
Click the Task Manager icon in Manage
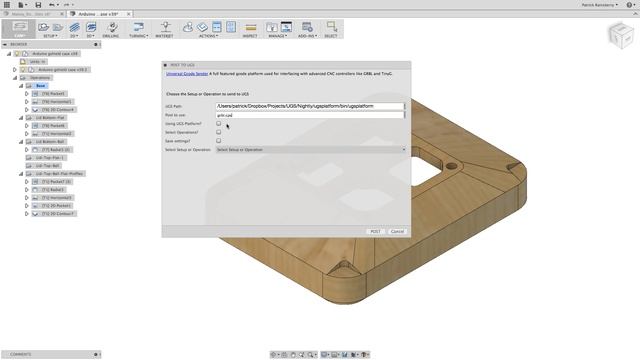point(287,27)
